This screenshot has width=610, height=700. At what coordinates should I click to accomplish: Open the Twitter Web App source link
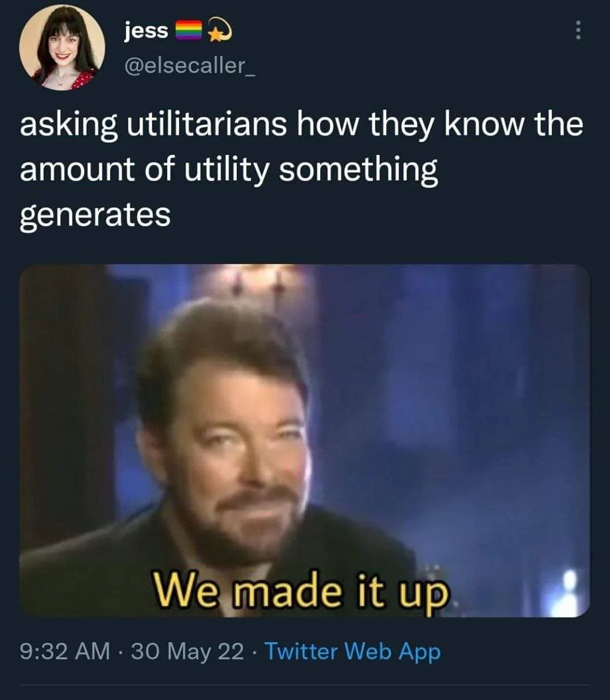353,651
